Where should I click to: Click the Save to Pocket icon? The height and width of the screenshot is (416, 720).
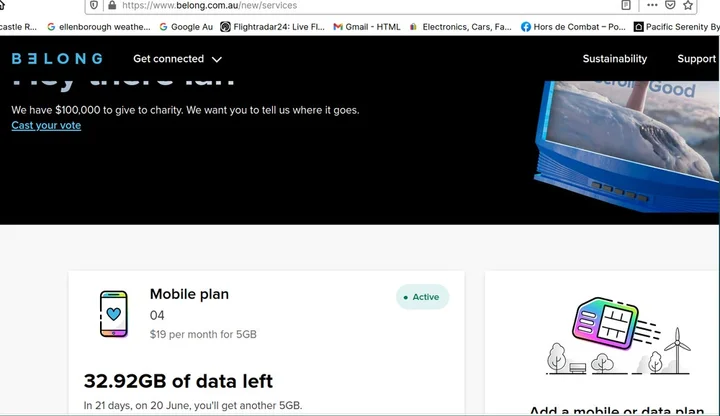[670, 5]
